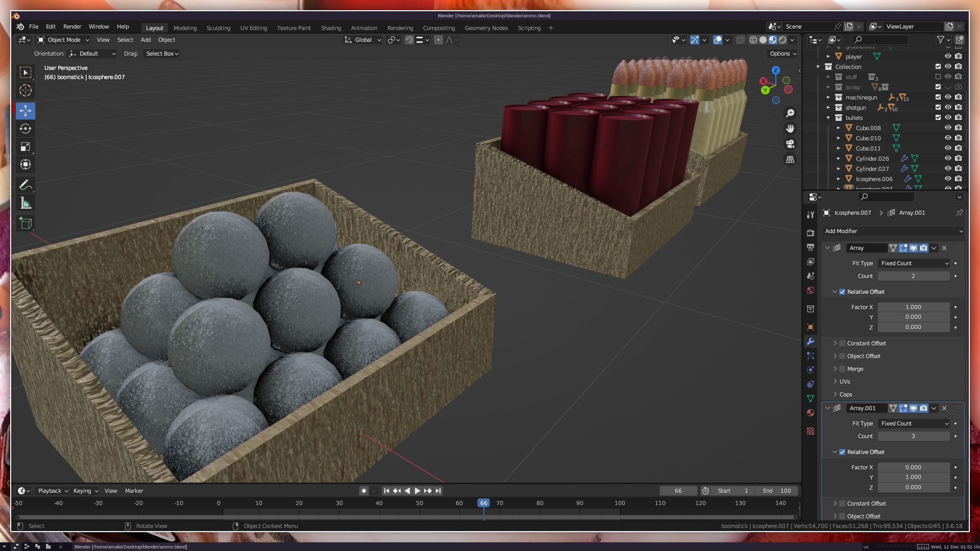Activate the Scale tool
The height and width of the screenshot is (551, 980).
coord(26,147)
